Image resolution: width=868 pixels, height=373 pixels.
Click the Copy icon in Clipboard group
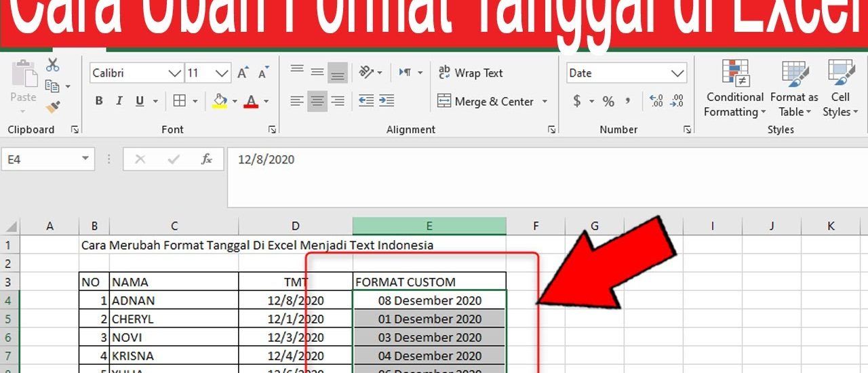pos(52,86)
